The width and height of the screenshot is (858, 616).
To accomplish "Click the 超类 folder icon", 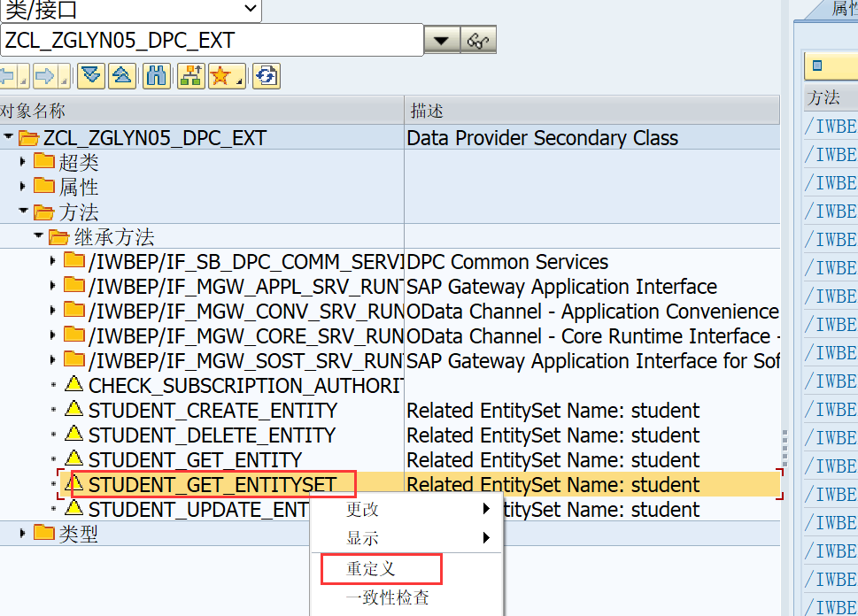I will (43, 161).
